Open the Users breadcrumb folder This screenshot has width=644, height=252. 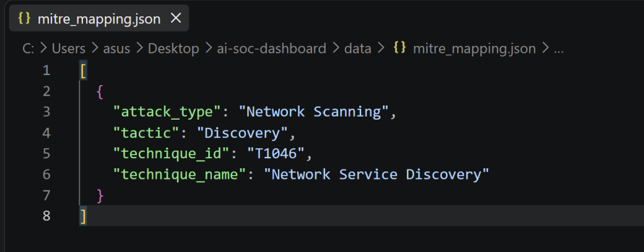(x=69, y=49)
